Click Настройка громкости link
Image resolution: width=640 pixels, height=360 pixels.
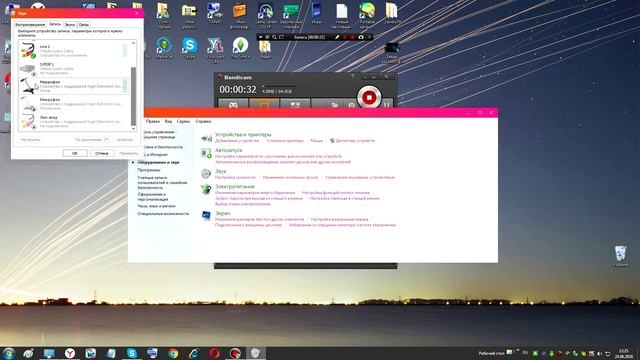(235, 178)
